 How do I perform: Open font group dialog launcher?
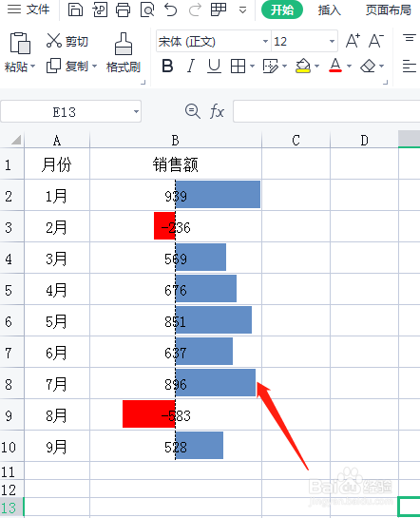[x=386, y=83]
